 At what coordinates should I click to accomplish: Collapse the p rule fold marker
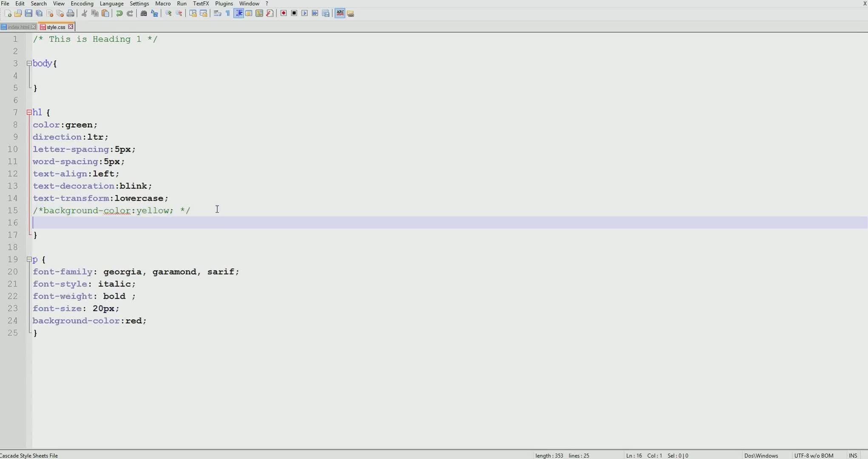29,259
